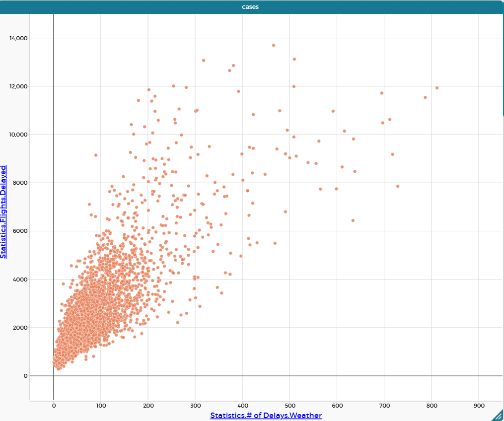This screenshot has height=421, width=504.
Task: Select the point near 490 weather, 6,800 delayed
Action: tap(286, 211)
